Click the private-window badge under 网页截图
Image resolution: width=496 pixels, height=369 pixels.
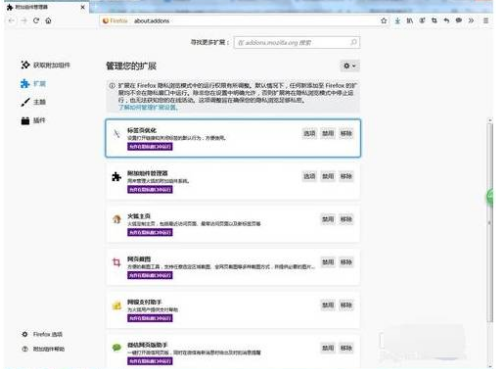pos(150,275)
